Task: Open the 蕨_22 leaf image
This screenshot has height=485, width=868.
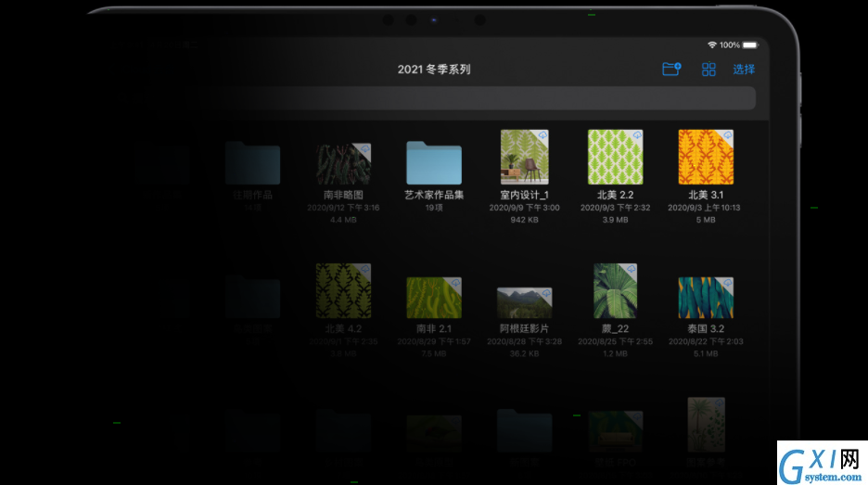Action: (x=615, y=290)
